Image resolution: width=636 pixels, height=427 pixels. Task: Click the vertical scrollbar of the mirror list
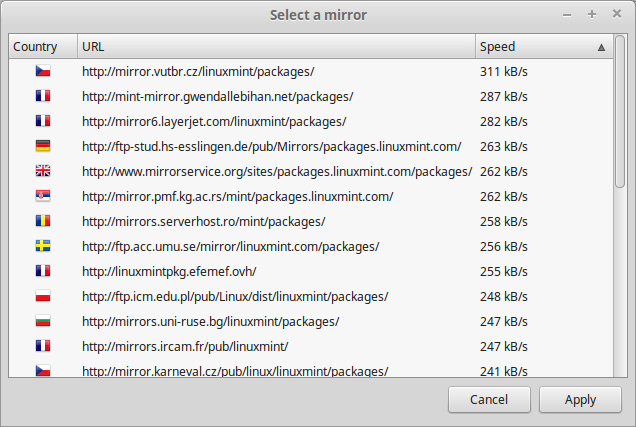620,120
